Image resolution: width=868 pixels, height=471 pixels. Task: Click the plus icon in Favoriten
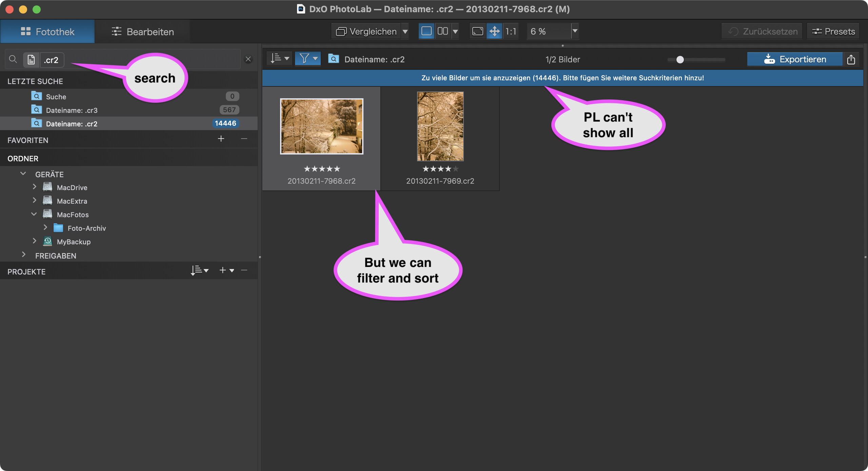tap(221, 139)
